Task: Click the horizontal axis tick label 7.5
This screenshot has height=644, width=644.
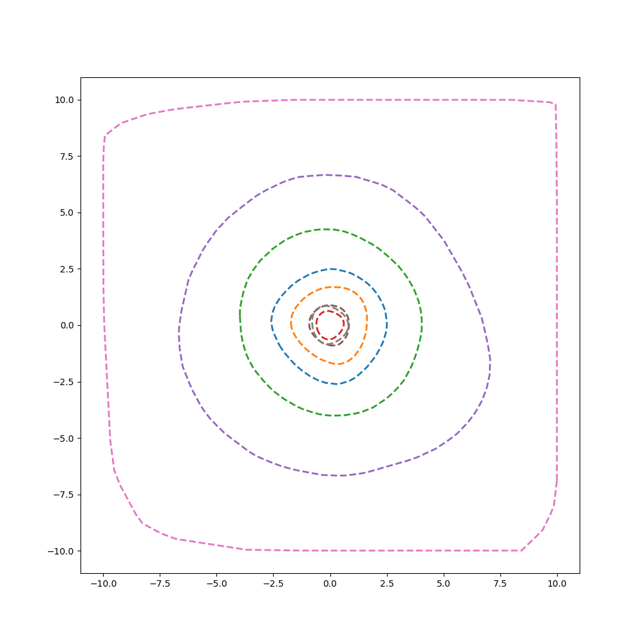Action: 500,583
